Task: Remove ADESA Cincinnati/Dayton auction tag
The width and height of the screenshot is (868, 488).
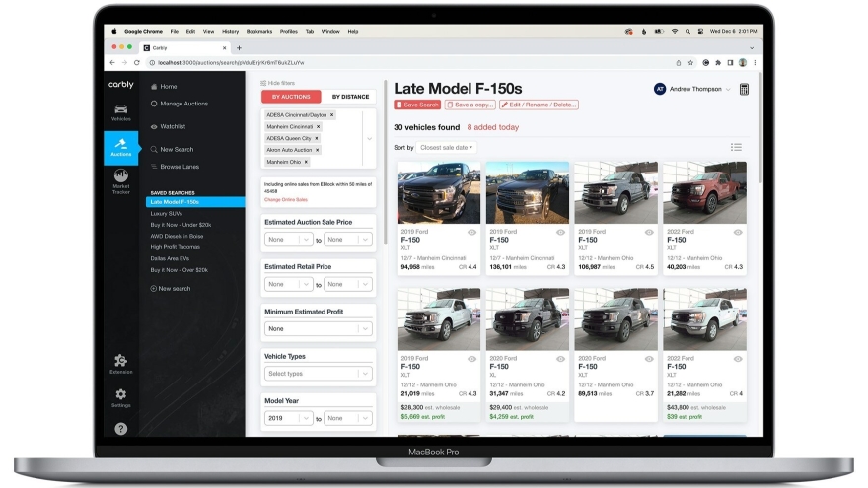Action: pyautogui.click(x=331, y=114)
